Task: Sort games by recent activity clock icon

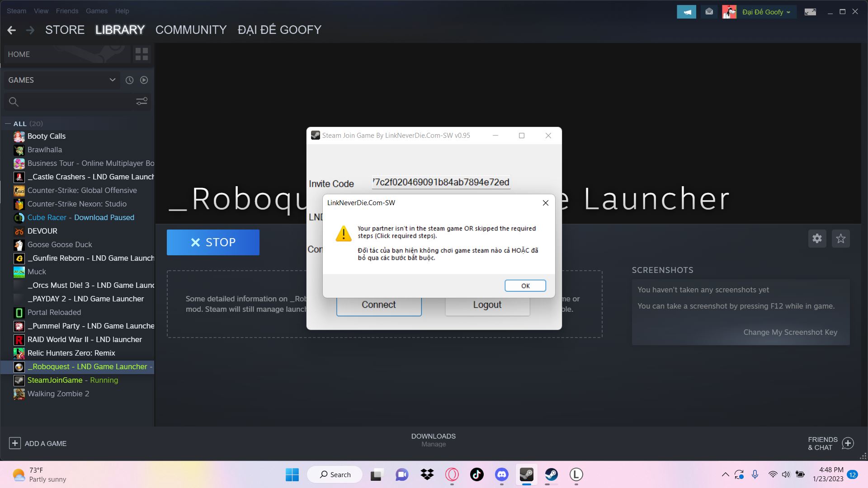Action: [129, 80]
